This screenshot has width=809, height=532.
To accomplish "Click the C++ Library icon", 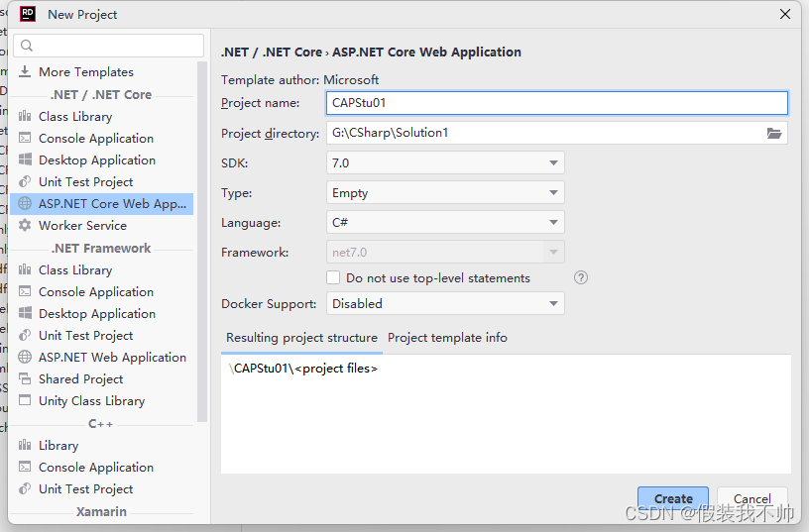I will (25, 445).
